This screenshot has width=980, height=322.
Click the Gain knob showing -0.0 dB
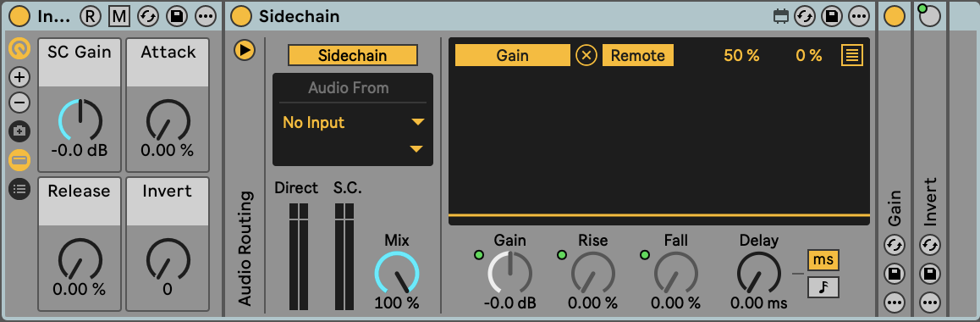click(510, 273)
